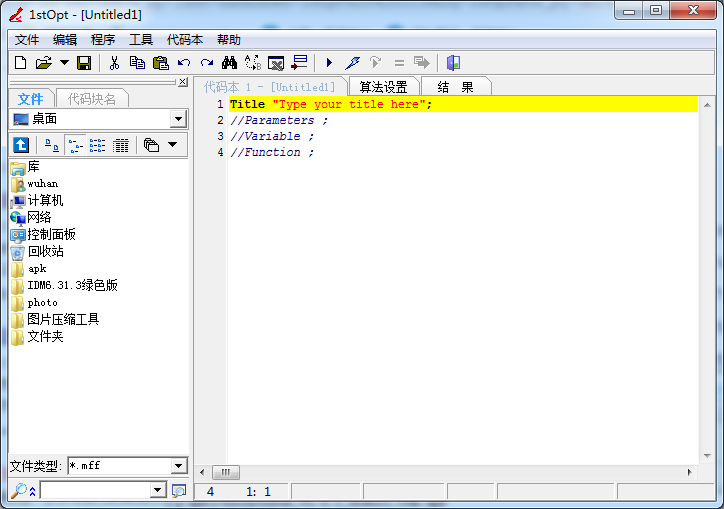Screen dimensions: 724x509
Task: Open the 工具 menu
Action: click(141, 40)
